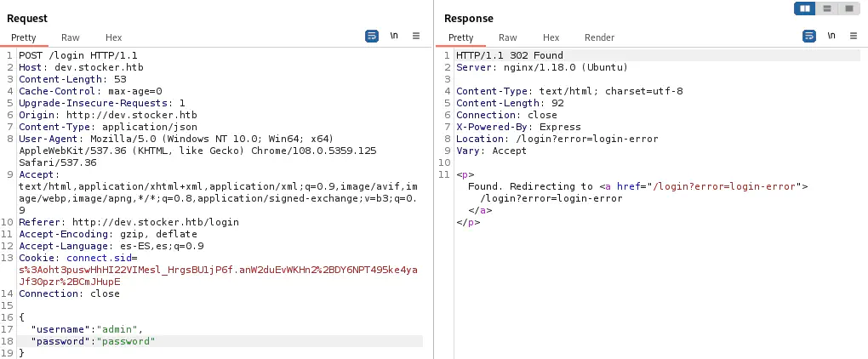Show non-printable characters (\n) in Response panel
Screen dimensions: 868x359
(831, 37)
